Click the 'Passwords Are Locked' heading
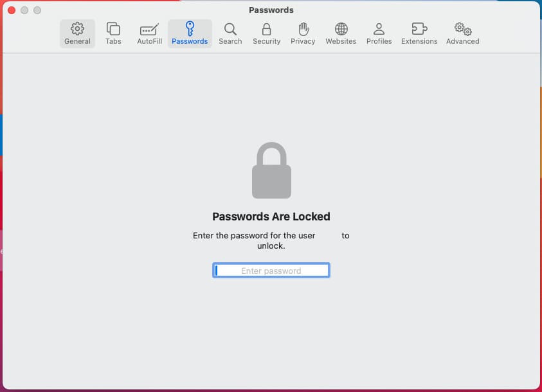Screen dimensions: 542x392 click(x=271, y=217)
